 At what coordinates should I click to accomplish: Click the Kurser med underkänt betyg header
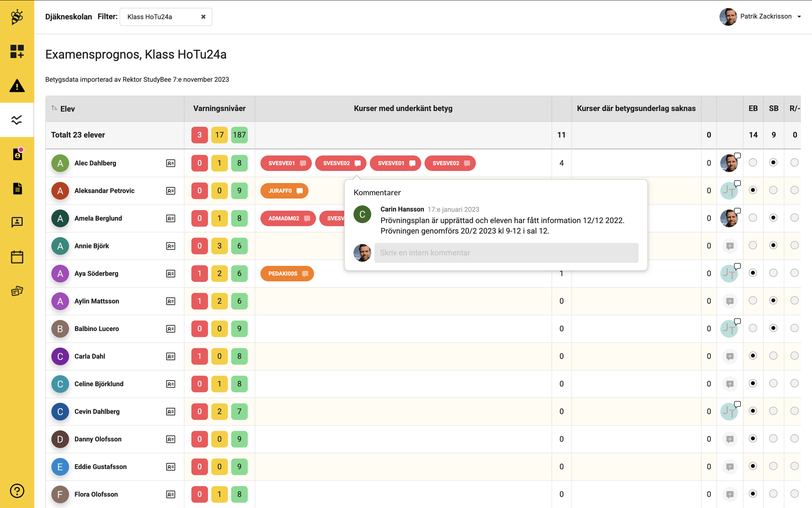(403, 108)
